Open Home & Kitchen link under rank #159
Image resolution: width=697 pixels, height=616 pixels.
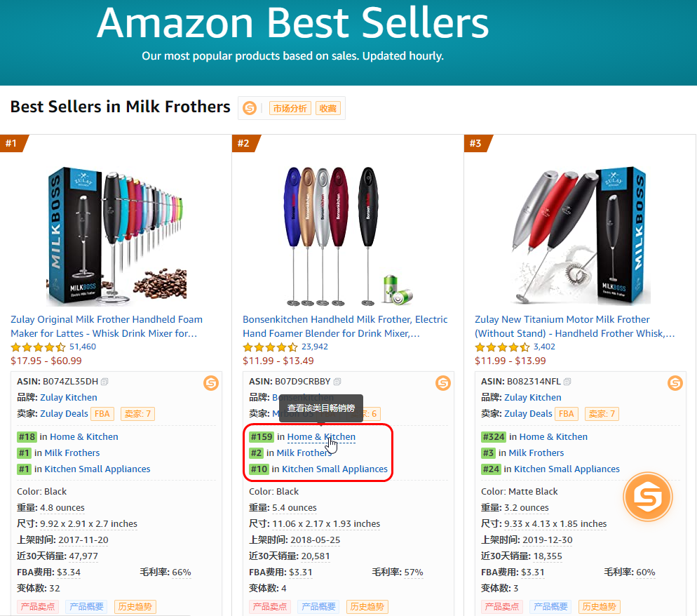pos(321,437)
